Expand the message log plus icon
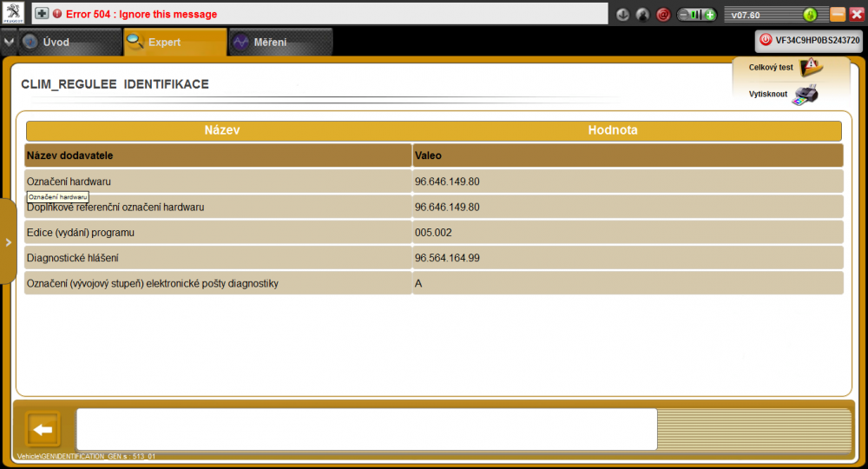Viewport: 868px width, 469px height. click(x=42, y=13)
